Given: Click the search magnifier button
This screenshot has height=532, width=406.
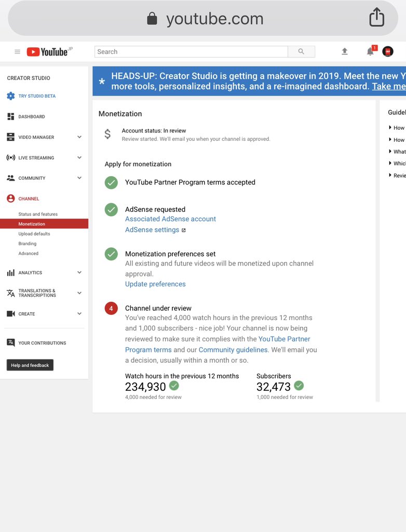Looking at the screenshot, I should (x=301, y=51).
